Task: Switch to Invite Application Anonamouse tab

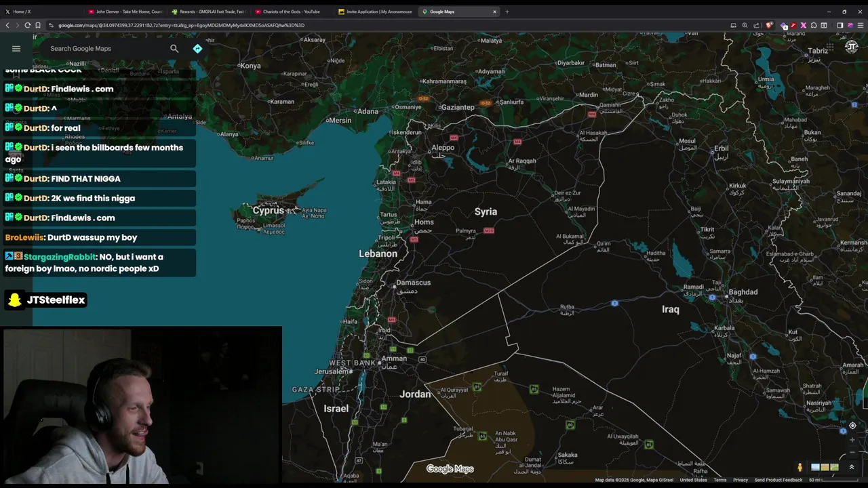Action: tap(375, 12)
